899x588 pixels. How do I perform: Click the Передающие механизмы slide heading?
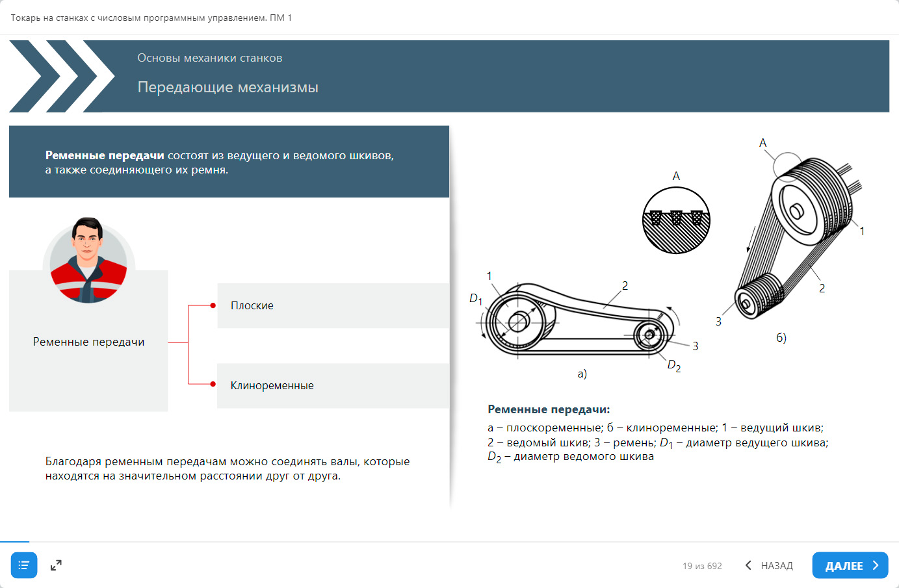click(x=228, y=87)
